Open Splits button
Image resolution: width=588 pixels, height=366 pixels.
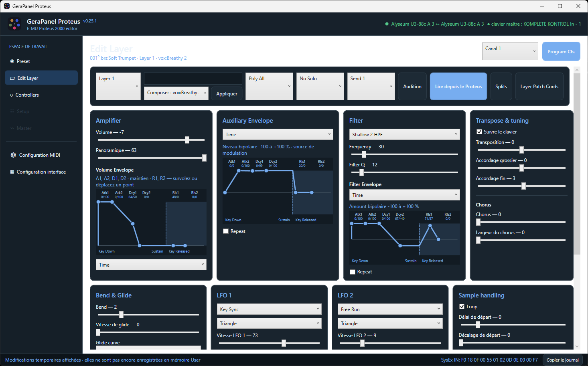(501, 86)
